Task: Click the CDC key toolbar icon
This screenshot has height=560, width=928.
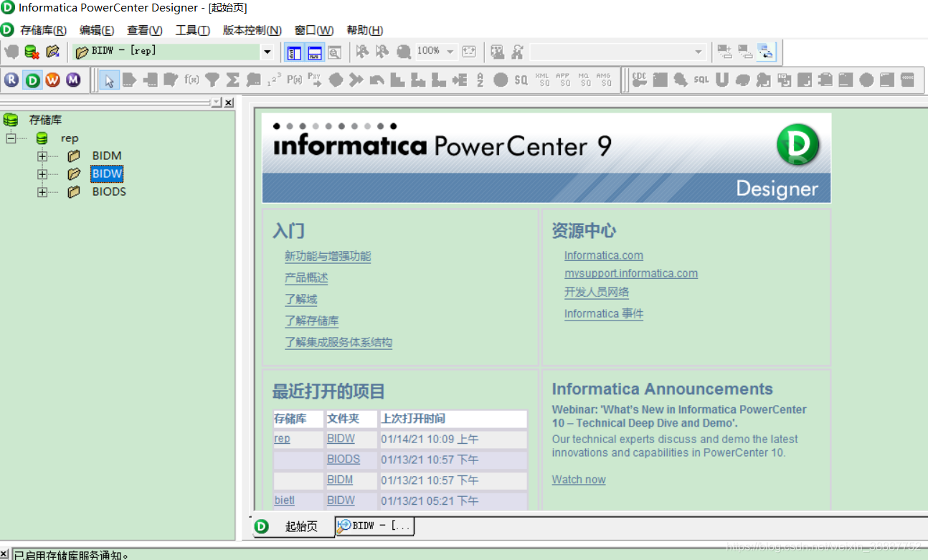Action: [x=639, y=80]
